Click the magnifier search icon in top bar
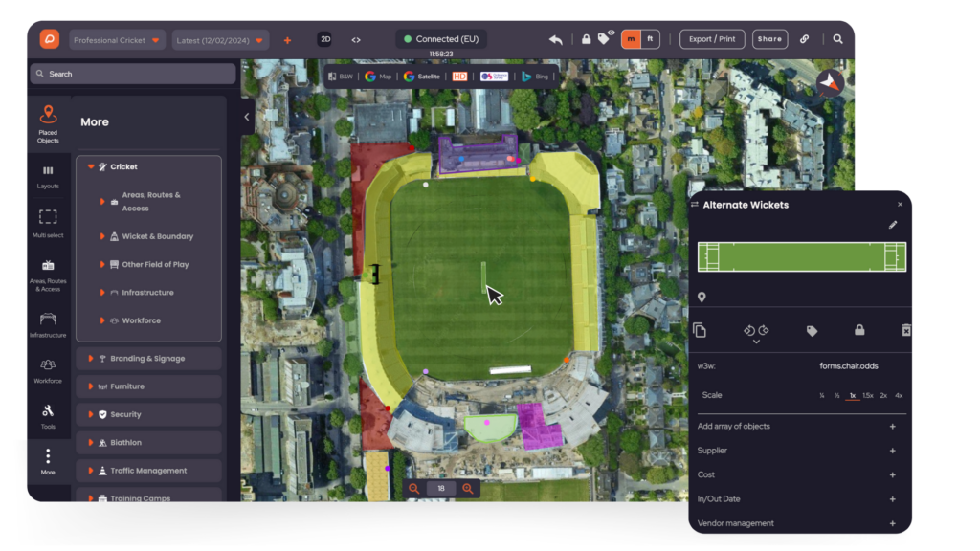980x551 pixels. pyautogui.click(x=838, y=38)
